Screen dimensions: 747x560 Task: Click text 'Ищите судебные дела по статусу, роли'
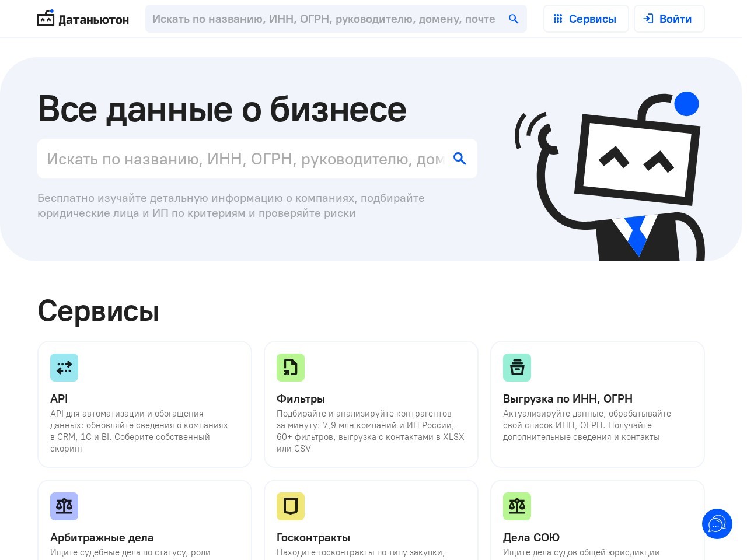[130, 552]
